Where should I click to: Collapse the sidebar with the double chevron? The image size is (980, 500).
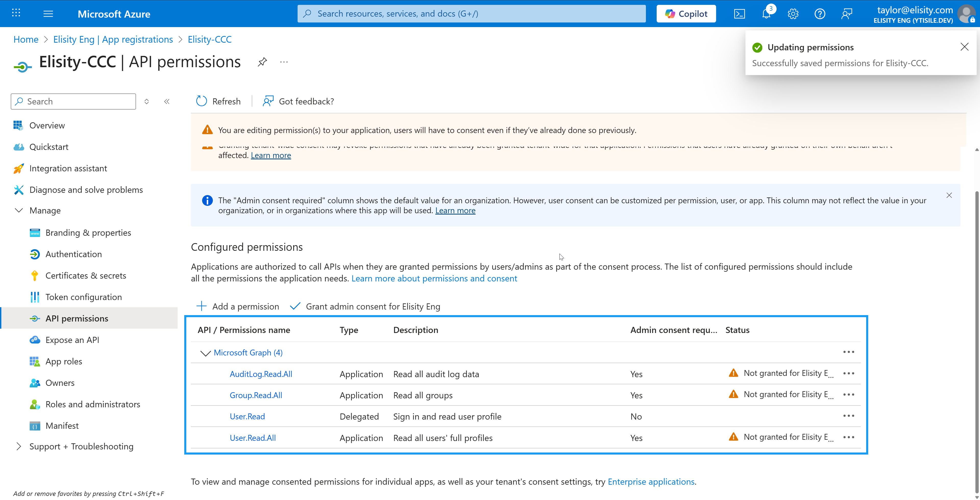pos(167,102)
